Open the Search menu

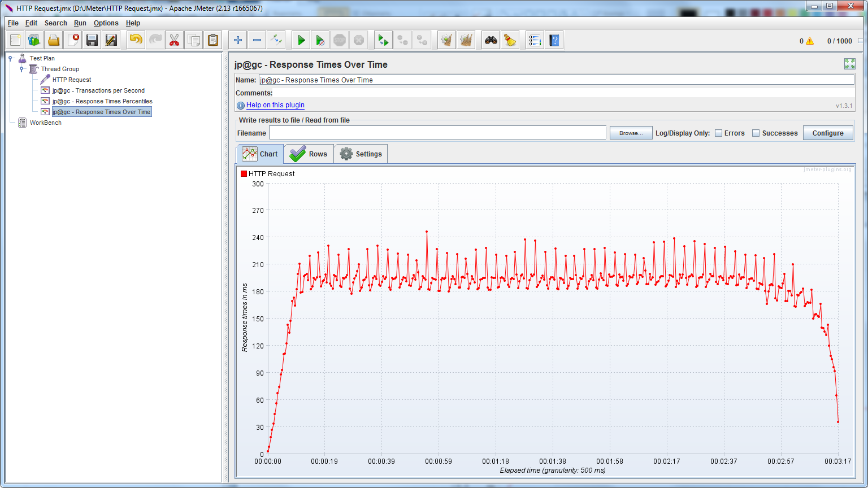coord(56,23)
